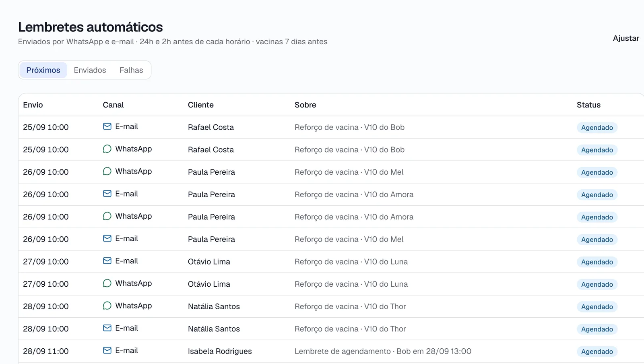Click the Ajustar button
Screen dimensions: 644x364
(x=626, y=38)
